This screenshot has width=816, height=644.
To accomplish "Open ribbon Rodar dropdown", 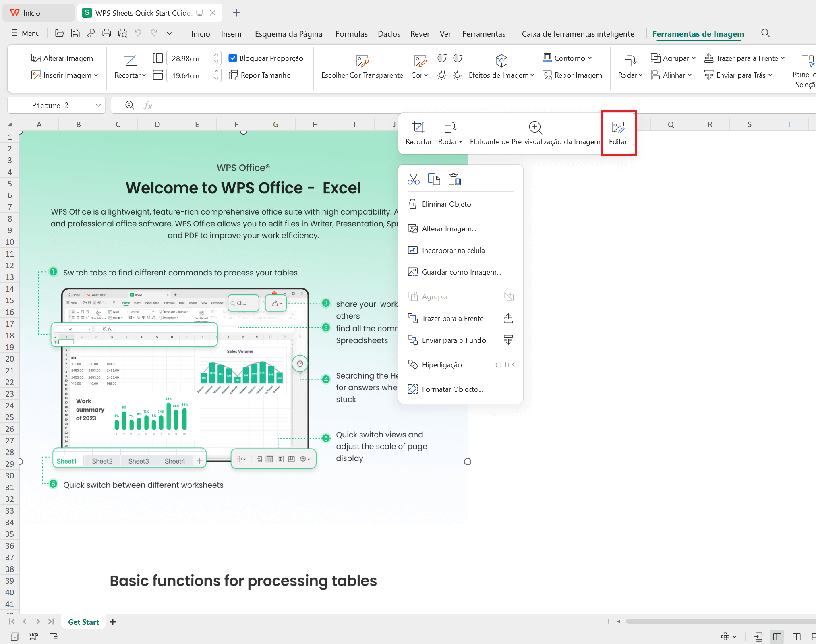I will pos(630,67).
